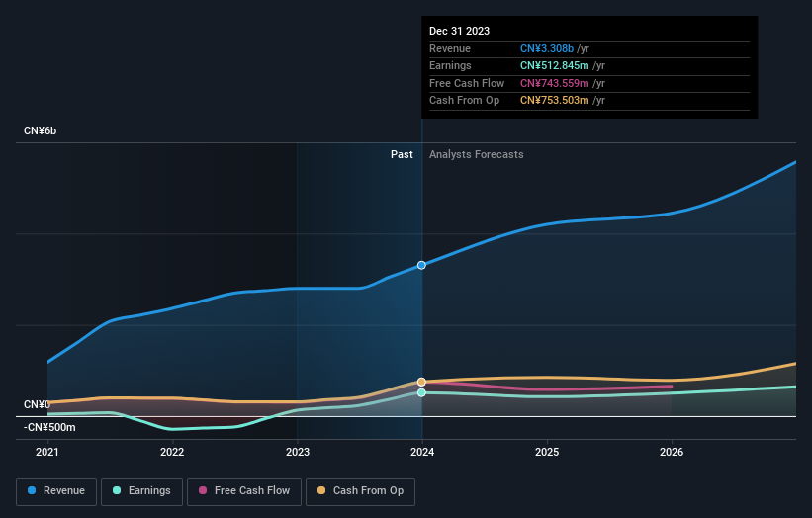Toggle the Cash From Op legend button
812x518 pixels.
(360, 491)
